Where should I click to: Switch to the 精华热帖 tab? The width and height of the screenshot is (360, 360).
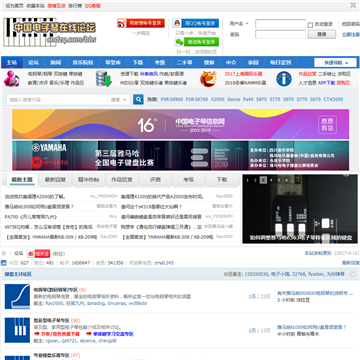tap(88, 180)
